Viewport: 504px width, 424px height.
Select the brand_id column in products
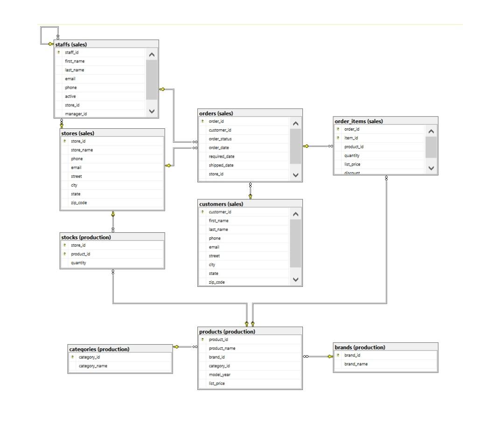[x=250, y=357]
